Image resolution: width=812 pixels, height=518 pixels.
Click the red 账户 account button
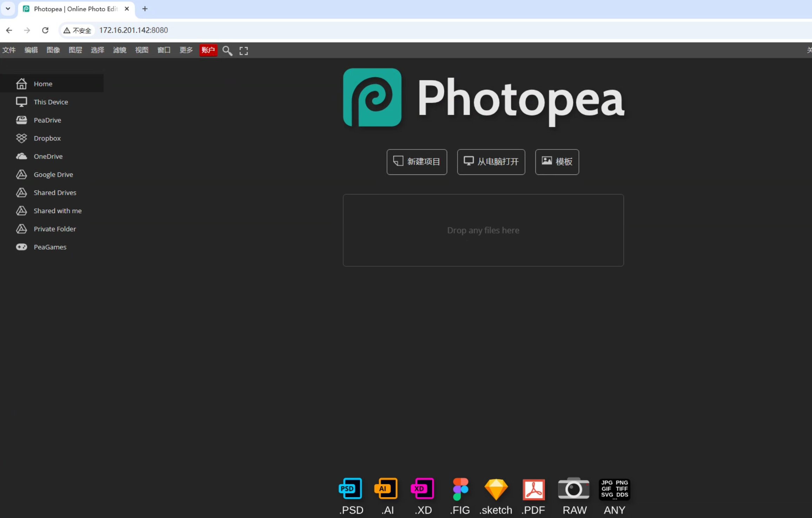pyautogui.click(x=208, y=50)
